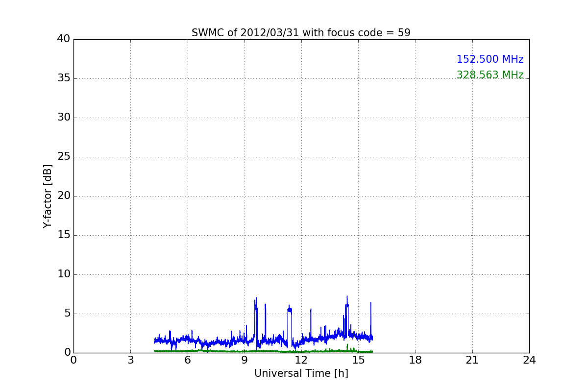Click the chart title mentioning focus code 59
The image size is (588, 392).
point(301,33)
